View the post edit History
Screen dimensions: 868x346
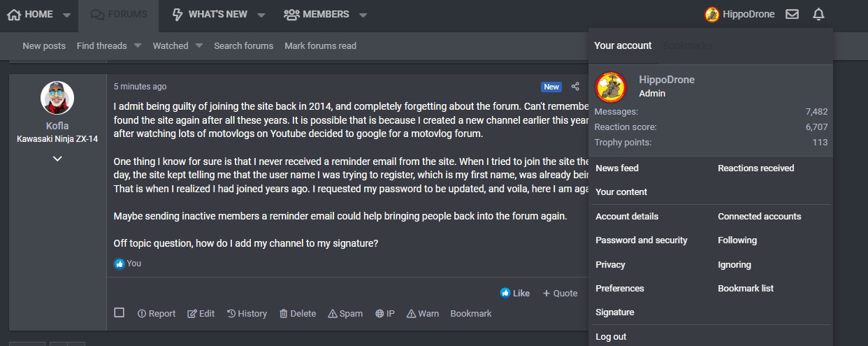coord(247,314)
